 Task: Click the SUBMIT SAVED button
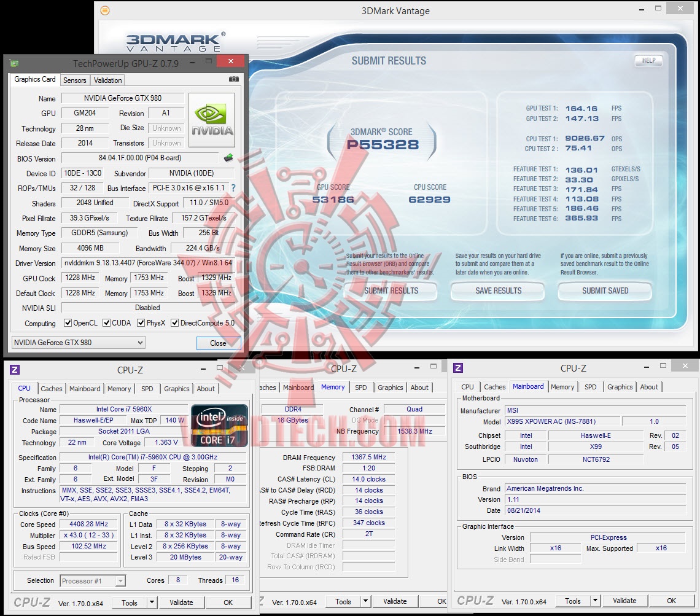tap(605, 291)
